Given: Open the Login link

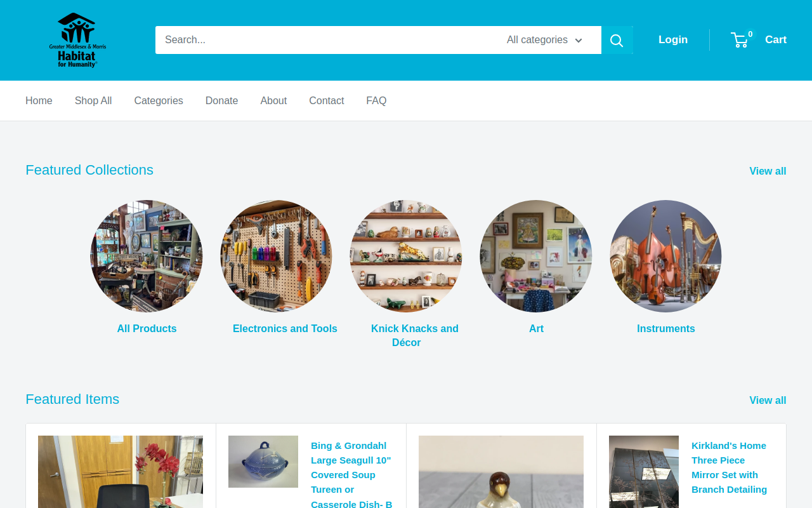Looking at the screenshot, I should (x=673, y=39).
